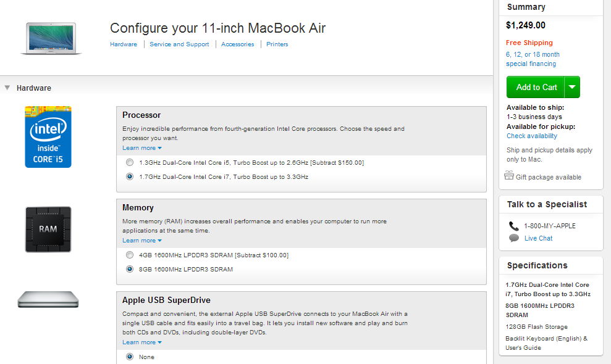This screenshot has height=364, width=611.
Task: Open the special financing link
Action: point(533,59)
